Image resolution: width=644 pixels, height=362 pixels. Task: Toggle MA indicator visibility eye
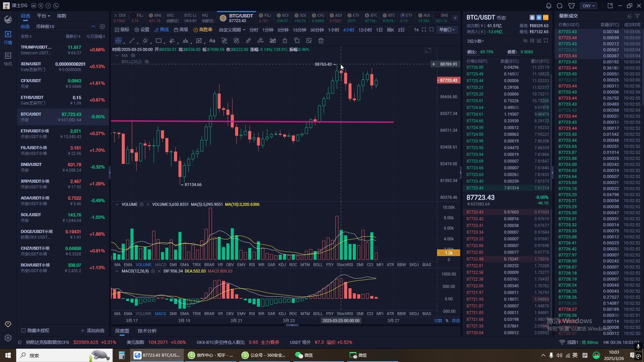(x=133, y=56)
